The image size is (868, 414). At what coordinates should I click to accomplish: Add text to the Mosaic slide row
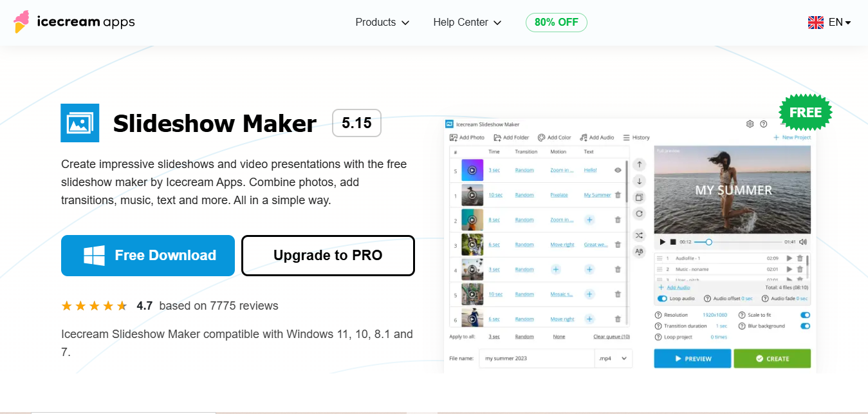(589, 294)
